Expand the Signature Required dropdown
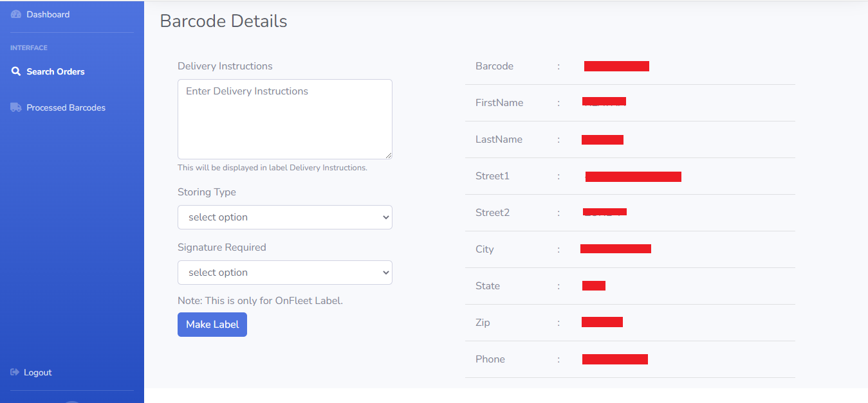 pyautogui.click(x=285, y=273)
